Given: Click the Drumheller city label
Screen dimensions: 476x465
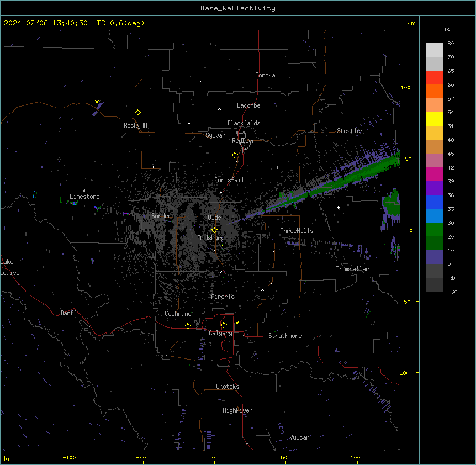Looking at the screenshot, I should [352, 269].
